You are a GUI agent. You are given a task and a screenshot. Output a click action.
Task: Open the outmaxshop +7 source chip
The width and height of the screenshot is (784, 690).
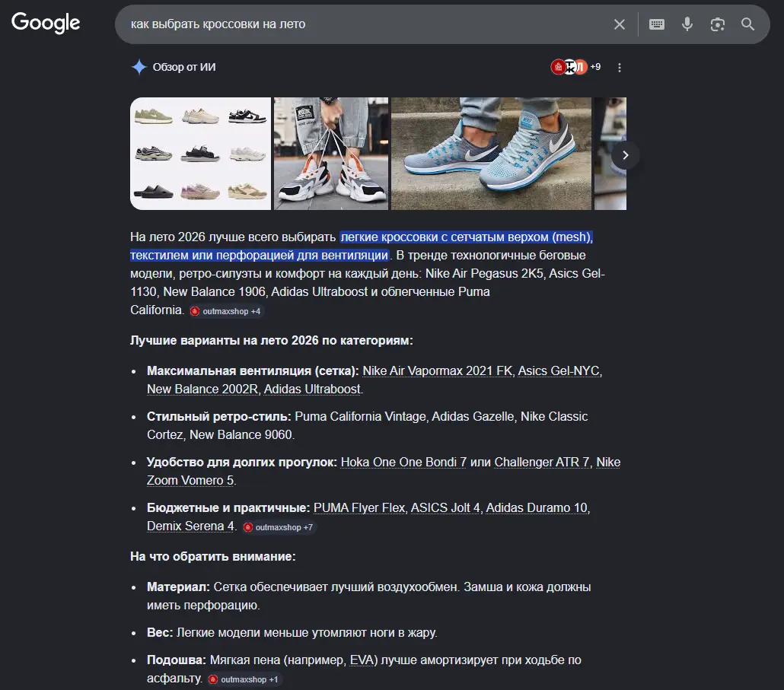(x=279, y=527)
